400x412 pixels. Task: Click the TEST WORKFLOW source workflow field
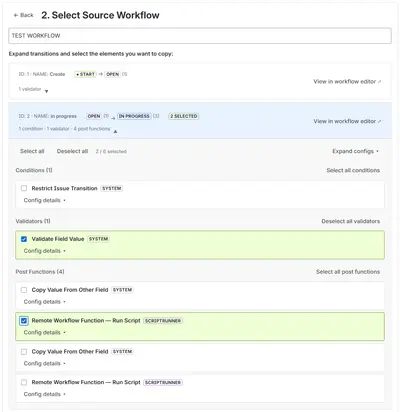200,36
